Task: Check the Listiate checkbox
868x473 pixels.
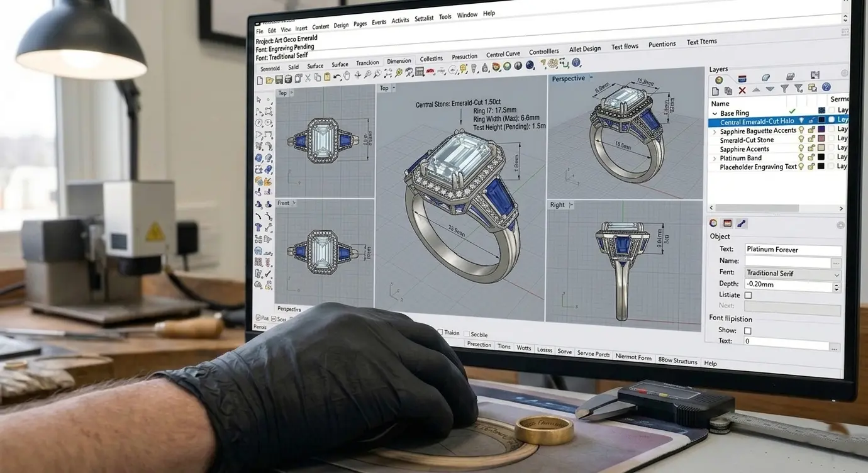Action: [x=748, y=295]
